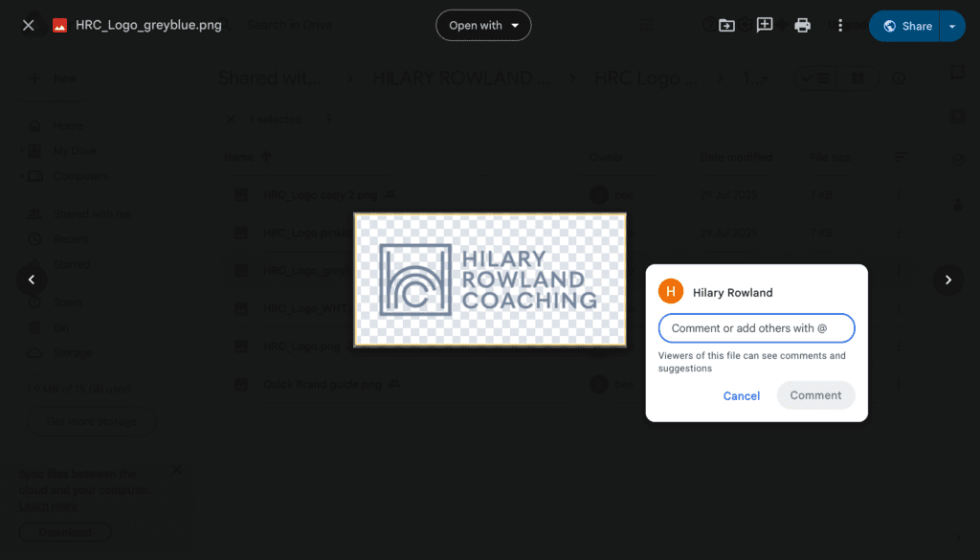Click the sort options icon beside File size

(901, 158)
